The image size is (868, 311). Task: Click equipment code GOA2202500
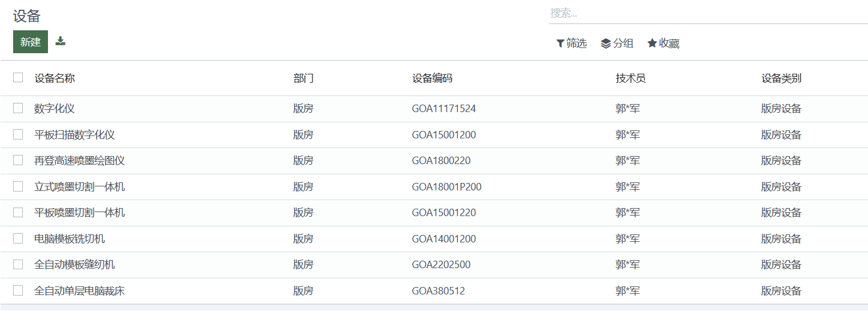point(441,265)
